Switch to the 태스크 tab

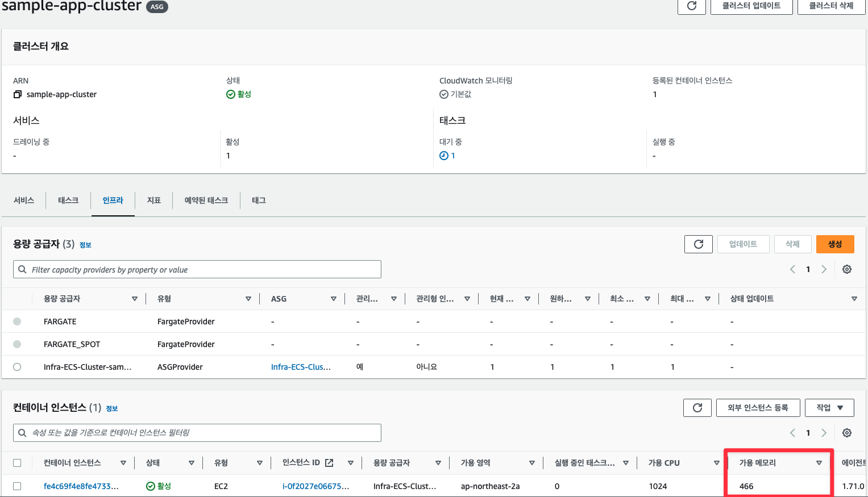click(68, 201)
